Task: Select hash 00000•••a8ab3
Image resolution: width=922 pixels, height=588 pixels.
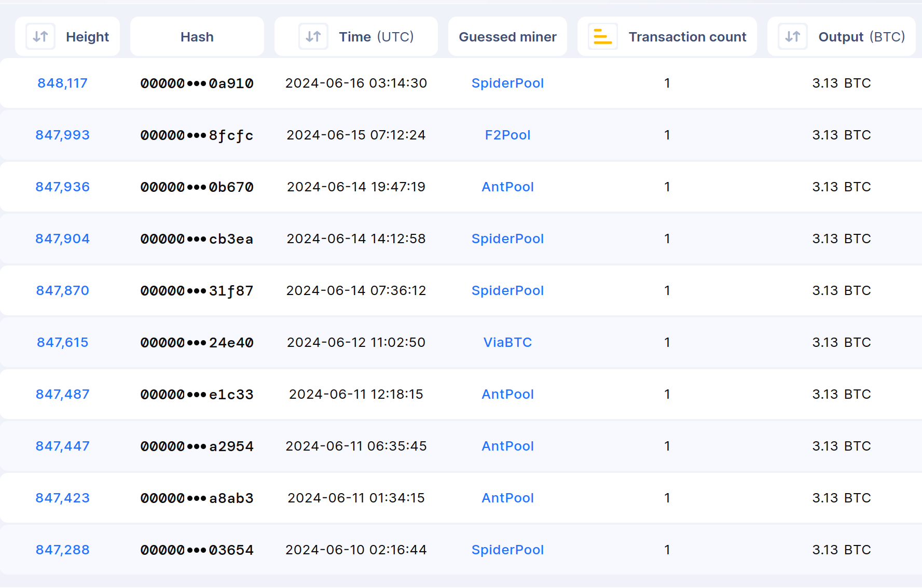Action: coord(197,498)
